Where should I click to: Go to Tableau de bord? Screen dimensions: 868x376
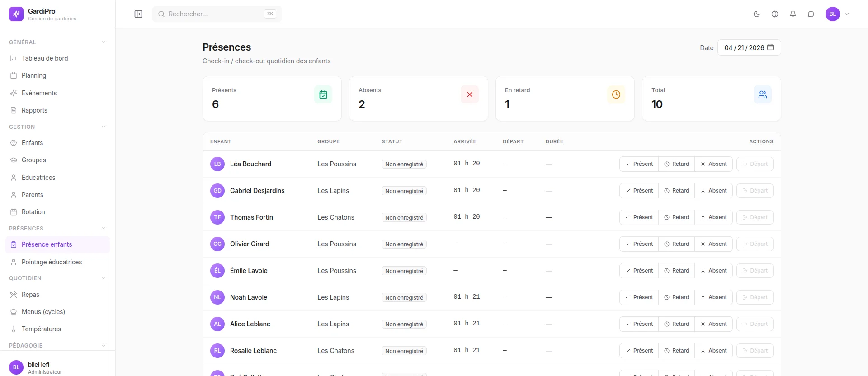(x=45, y=58)
